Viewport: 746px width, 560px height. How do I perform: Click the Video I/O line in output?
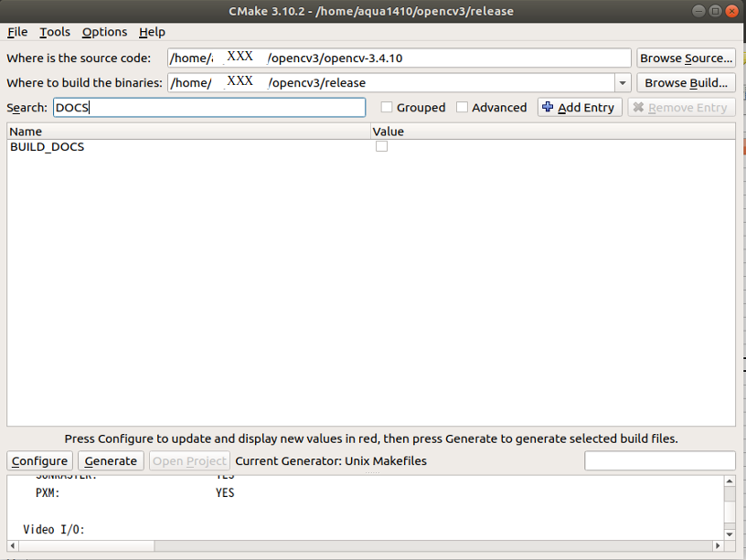pos(54,530)
